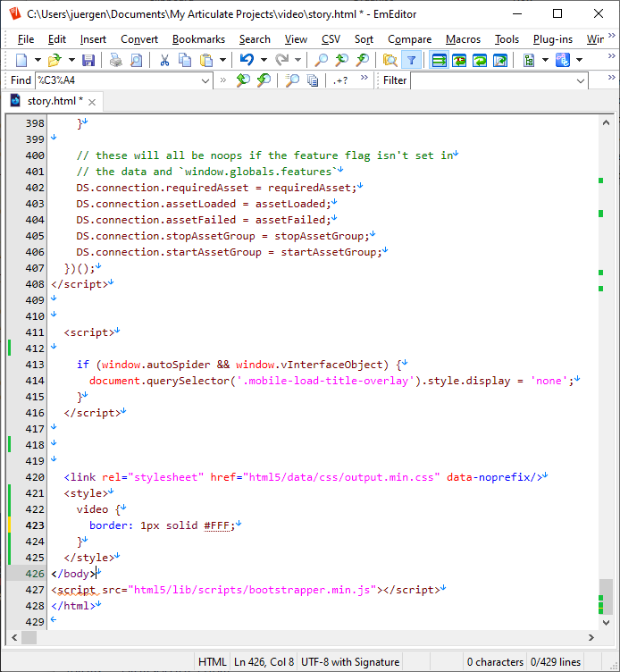
Task: Open the Bookmarks menu
Action: click(198, 38)
